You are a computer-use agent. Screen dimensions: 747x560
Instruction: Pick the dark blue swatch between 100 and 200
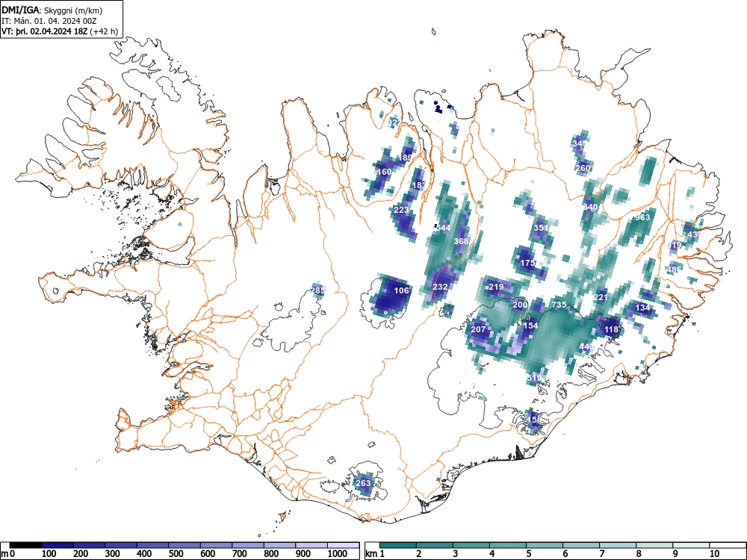(58, 545)
